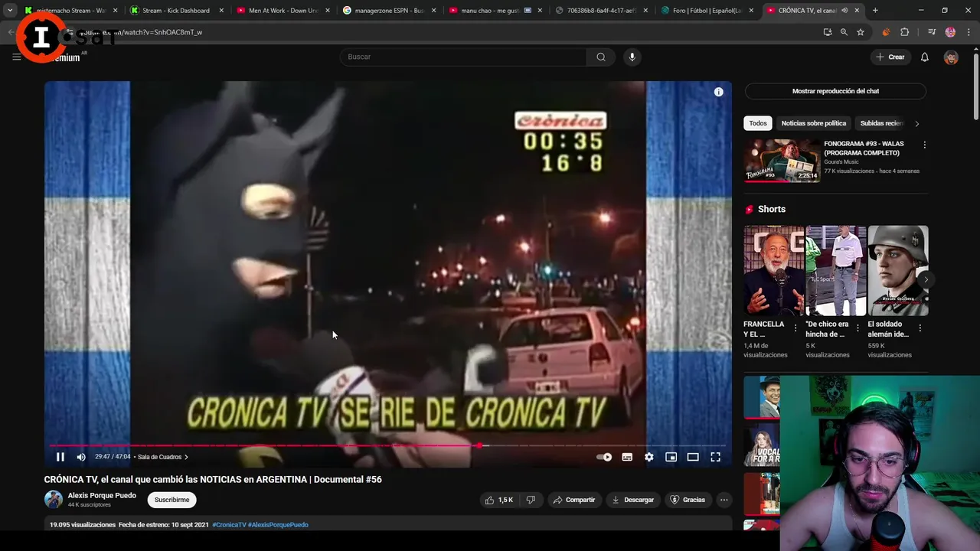Viewport: 980px width, 551px height.
Task: Open El soldado alemán short thumbnail
Action: tap(898, 271)
